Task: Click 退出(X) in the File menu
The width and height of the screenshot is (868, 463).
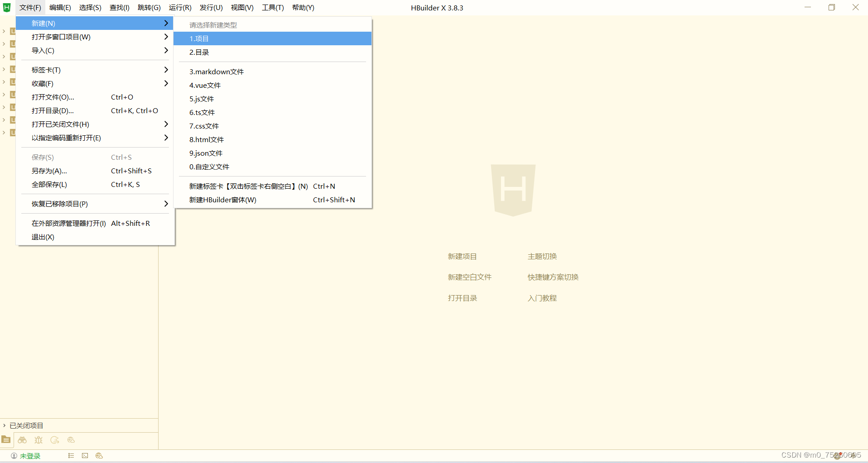Action: (95, 237)
